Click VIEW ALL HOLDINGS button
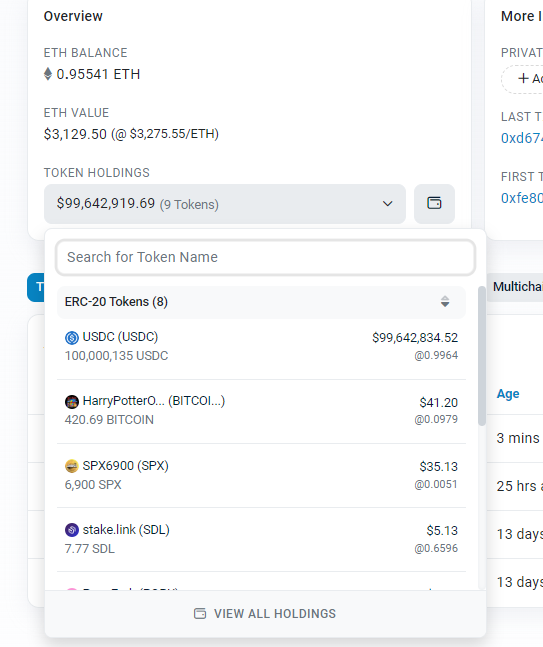This screenshot has width=543, height=647. (x=265, y=614)
